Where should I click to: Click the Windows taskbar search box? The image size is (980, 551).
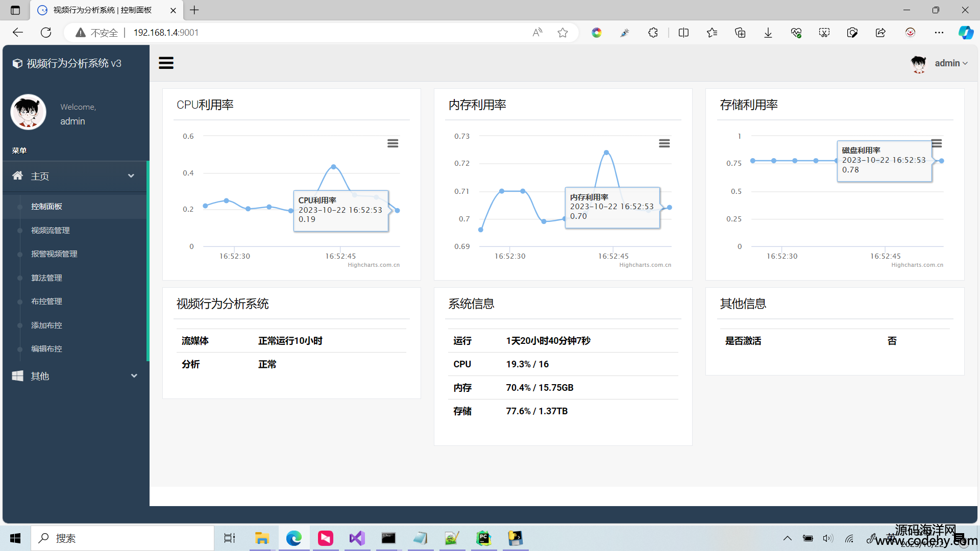click(122, 538)
